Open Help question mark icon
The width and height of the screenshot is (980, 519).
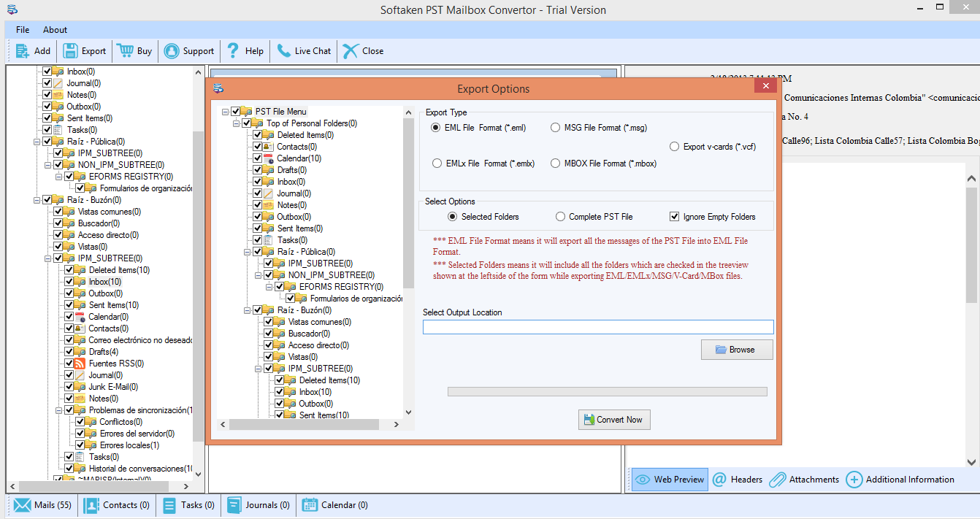click(x=233, y=51)
